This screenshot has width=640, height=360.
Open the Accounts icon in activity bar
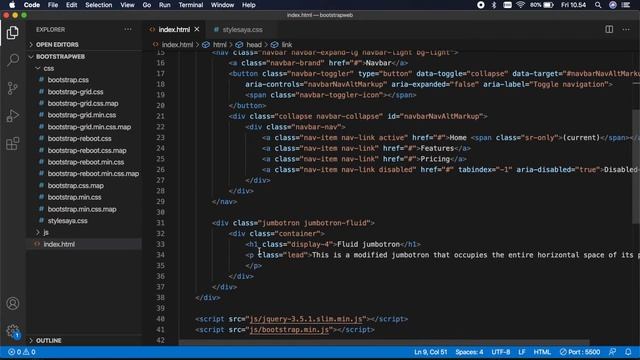[13, 304]
